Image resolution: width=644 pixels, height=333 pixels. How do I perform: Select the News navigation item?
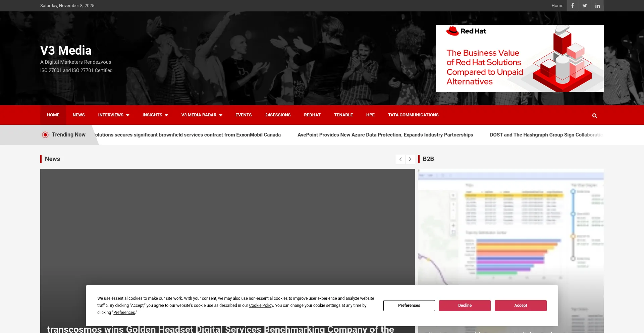tap(78, 115)
